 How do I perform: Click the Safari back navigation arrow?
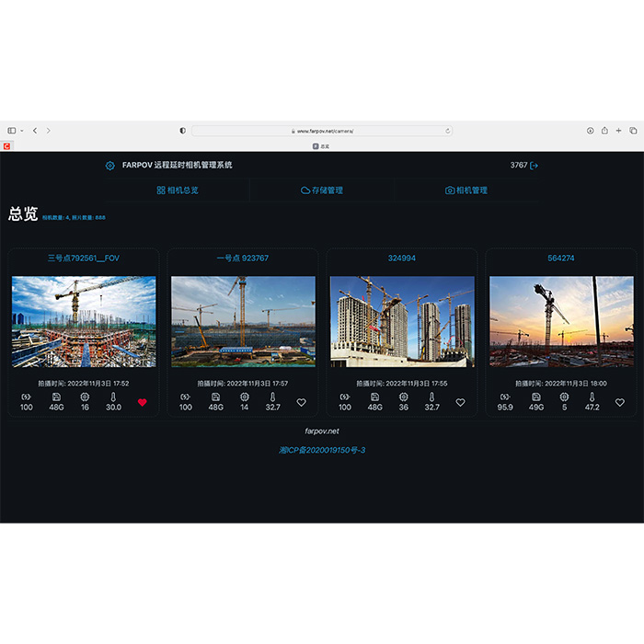click(x=35, y=131)
